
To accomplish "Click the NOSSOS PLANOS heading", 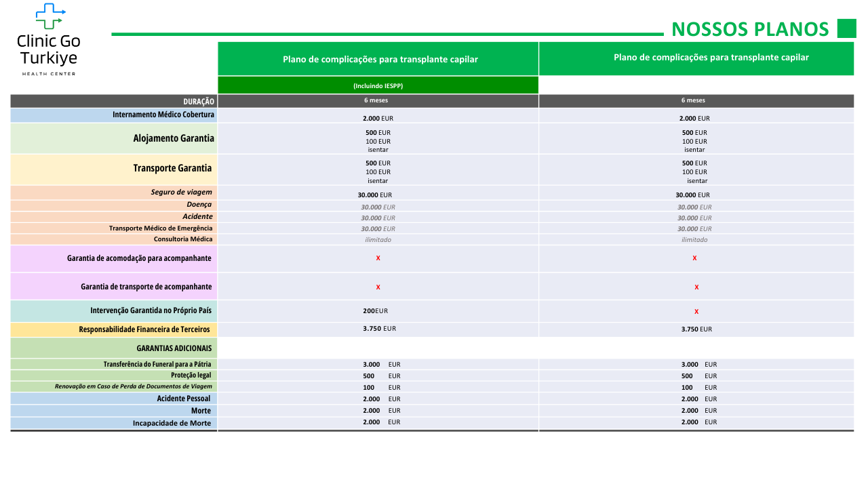I will (x=750, y=29).
